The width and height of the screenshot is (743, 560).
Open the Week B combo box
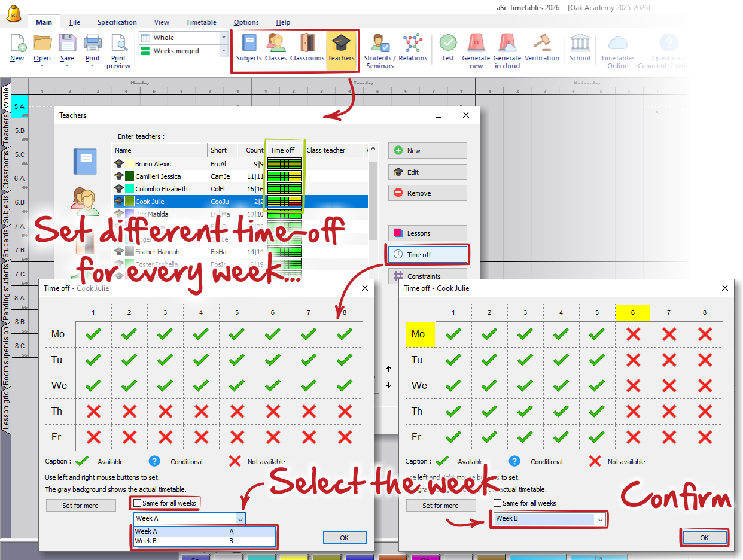click(550, 519)
